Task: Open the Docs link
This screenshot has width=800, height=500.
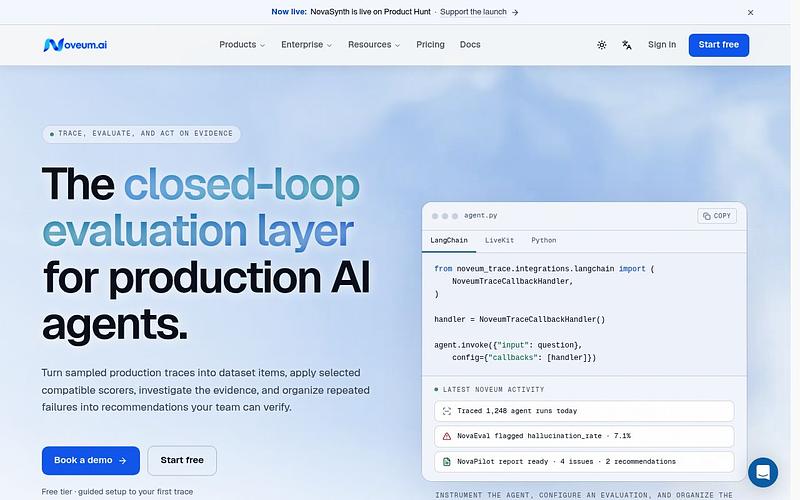Action: pyautogui.click(x=470, y=45)
